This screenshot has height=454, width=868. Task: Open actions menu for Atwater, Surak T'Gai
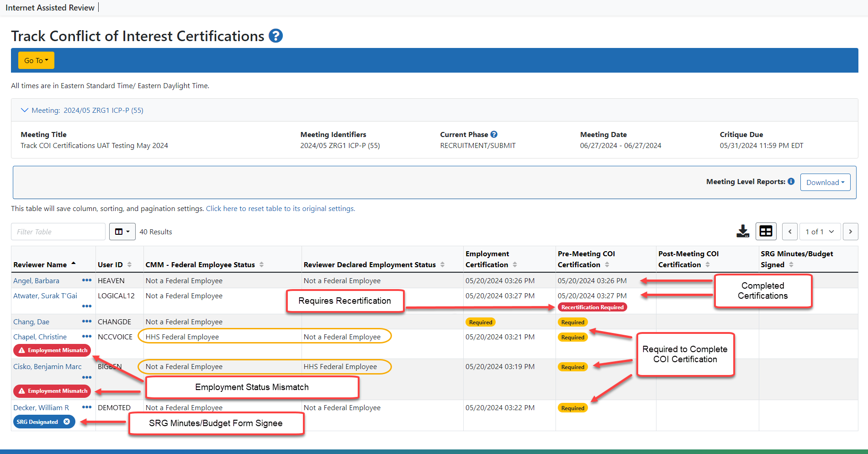87,306
